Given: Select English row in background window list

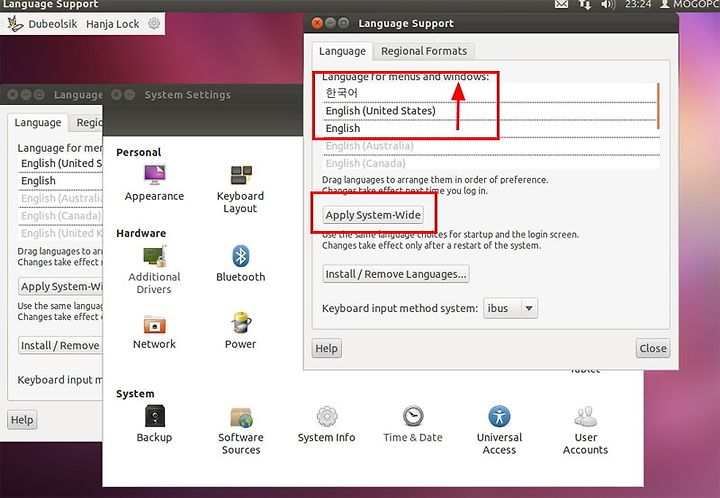Looking at the screenshot, I should click(60, 181).
